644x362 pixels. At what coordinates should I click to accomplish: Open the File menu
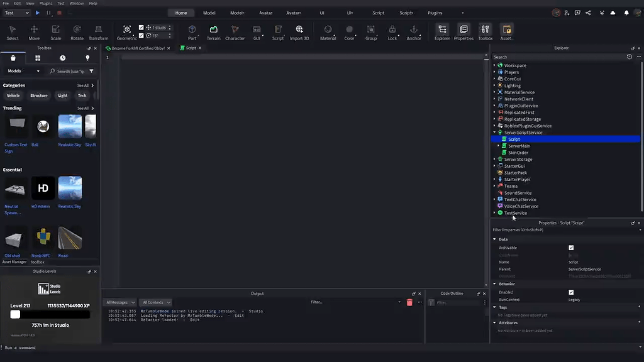[x=6, y=3]
